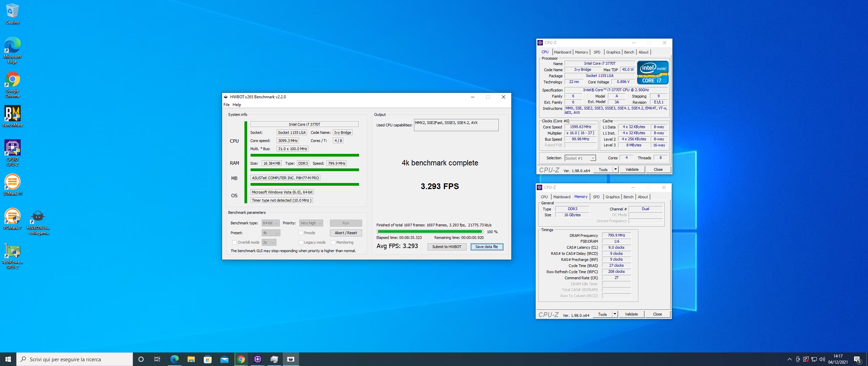This screenshot has height=366, width=868.
Task: Open the Tools arrow in Memory tab window
Action: pyautogui.click(x=615, y=314)
